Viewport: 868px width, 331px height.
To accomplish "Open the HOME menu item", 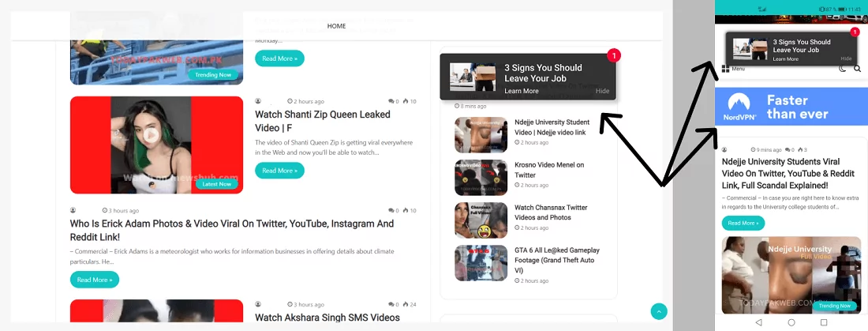I will (336, 26).
